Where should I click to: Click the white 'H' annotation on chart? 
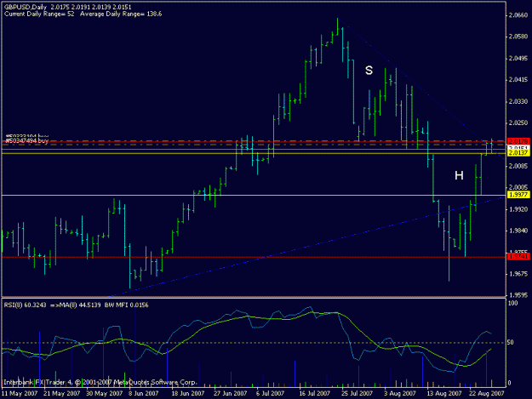pyautogui.click(x=459, y=175)
